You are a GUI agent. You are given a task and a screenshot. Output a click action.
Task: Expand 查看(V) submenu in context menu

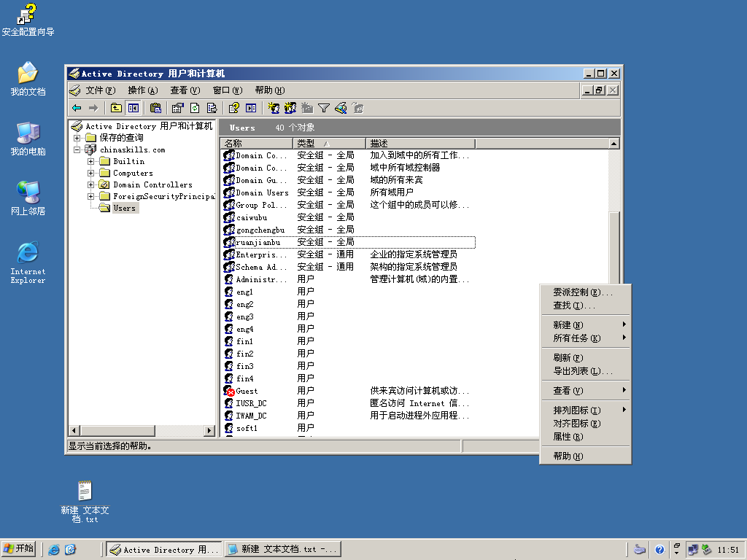tap(586, 391)
